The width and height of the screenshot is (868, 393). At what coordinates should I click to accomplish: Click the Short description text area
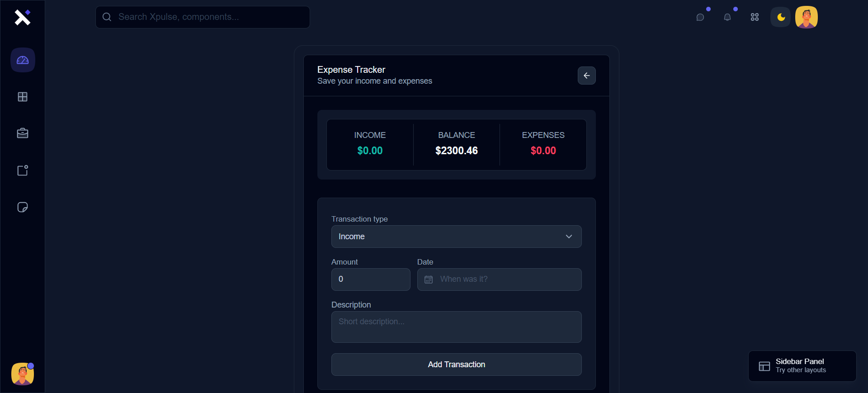[456, 327]
